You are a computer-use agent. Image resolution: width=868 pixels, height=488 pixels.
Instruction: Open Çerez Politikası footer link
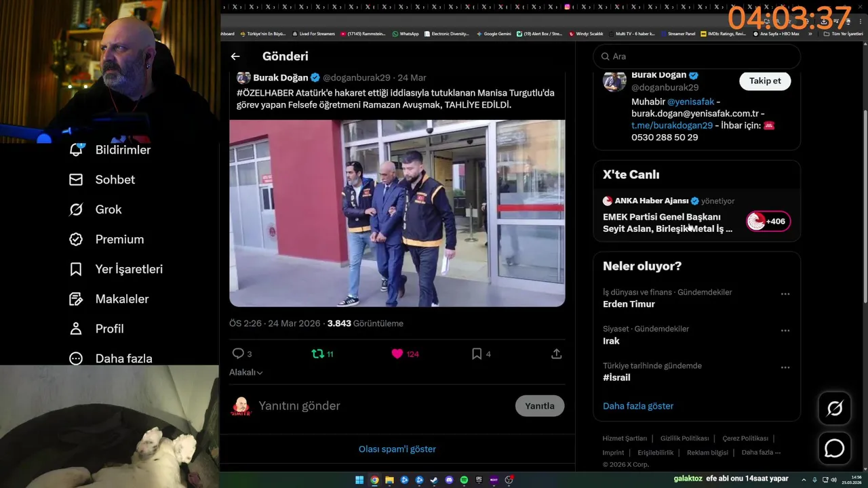[745, 439]
